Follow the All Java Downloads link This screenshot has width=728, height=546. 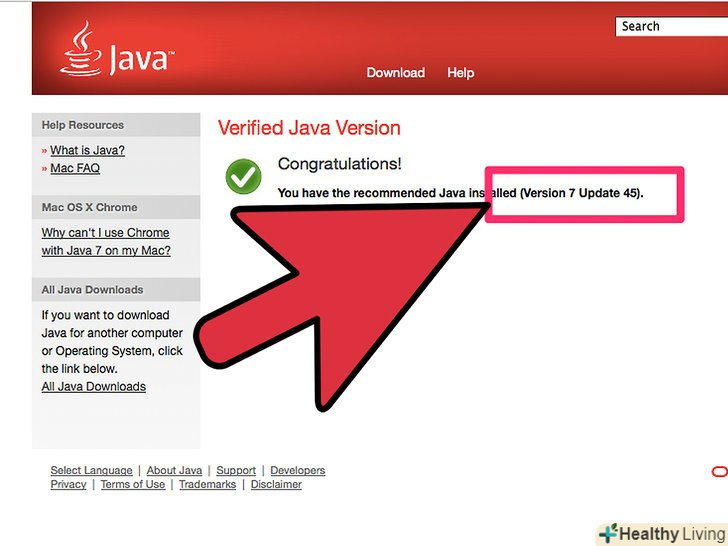click(x=93, y=387)
